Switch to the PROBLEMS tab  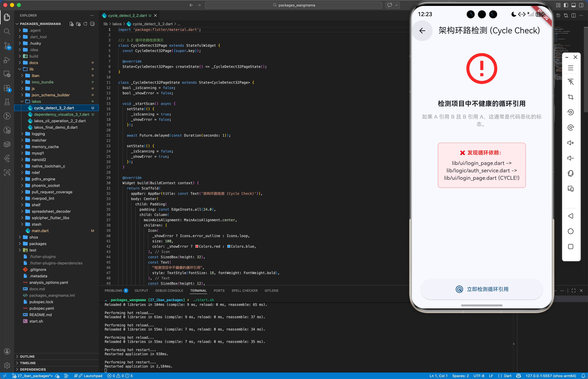point(113,291)
